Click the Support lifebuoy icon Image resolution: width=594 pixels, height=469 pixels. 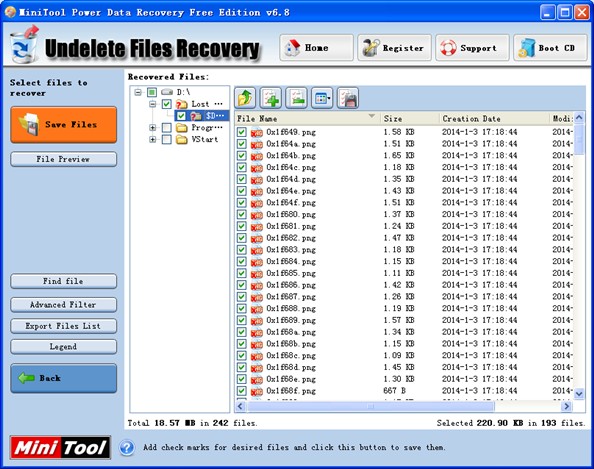pos(448,48)
